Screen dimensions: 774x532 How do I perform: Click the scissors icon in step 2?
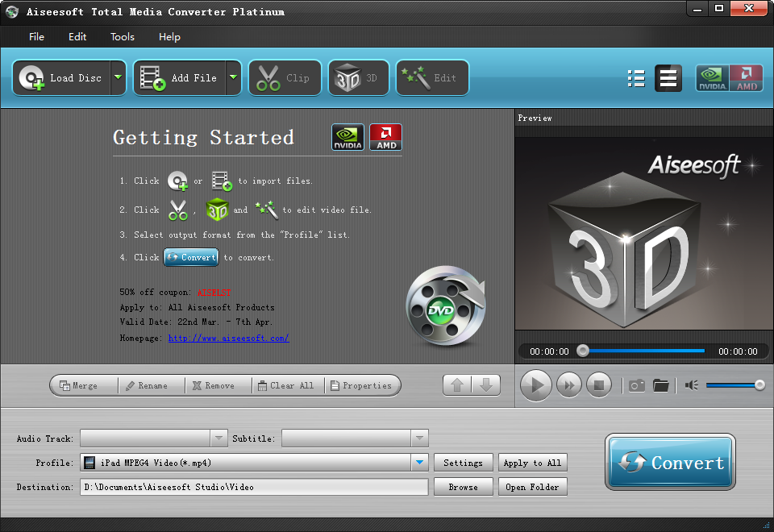(x=178, y=210)
